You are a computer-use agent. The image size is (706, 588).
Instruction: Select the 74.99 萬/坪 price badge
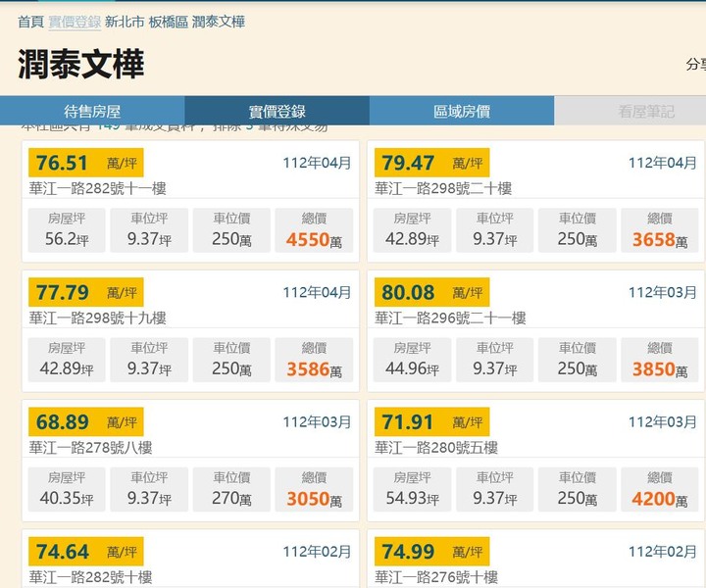pyautogui.click(x=431, y=551)
